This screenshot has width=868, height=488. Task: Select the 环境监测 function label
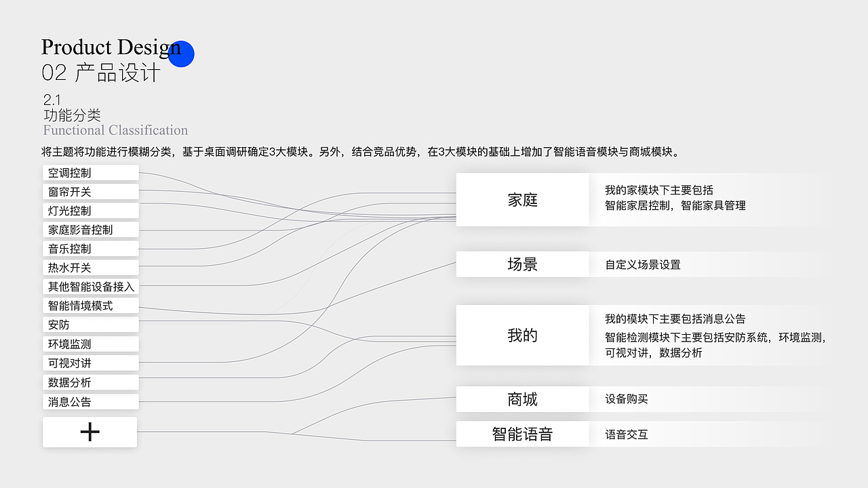(x=90, y=343)
